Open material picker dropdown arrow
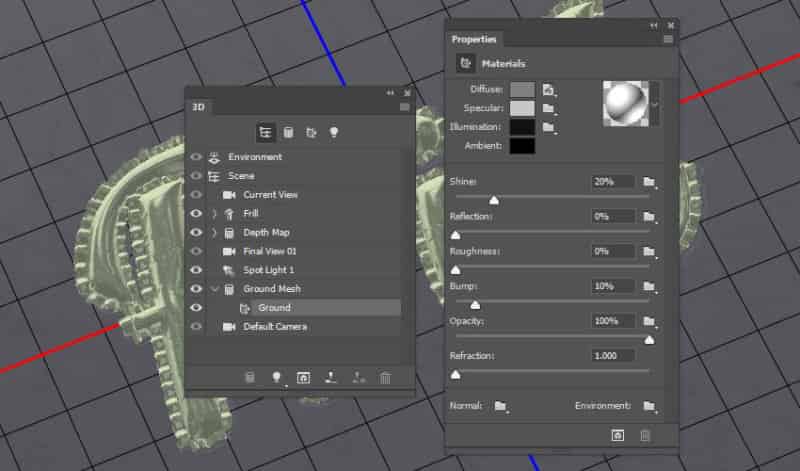Screen dimensions: 800x471 click(x=655, y=104)
